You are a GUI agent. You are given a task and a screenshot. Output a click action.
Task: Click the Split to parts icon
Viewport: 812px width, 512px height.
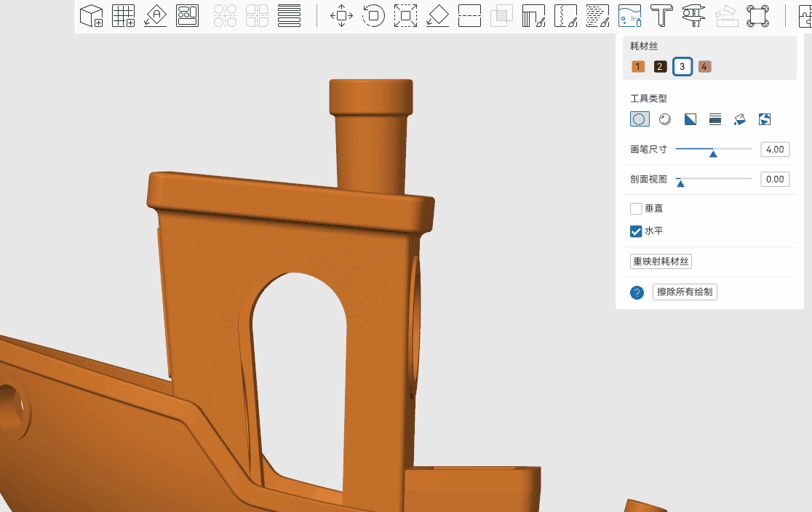pyautogui.click(x=258, y=15)
